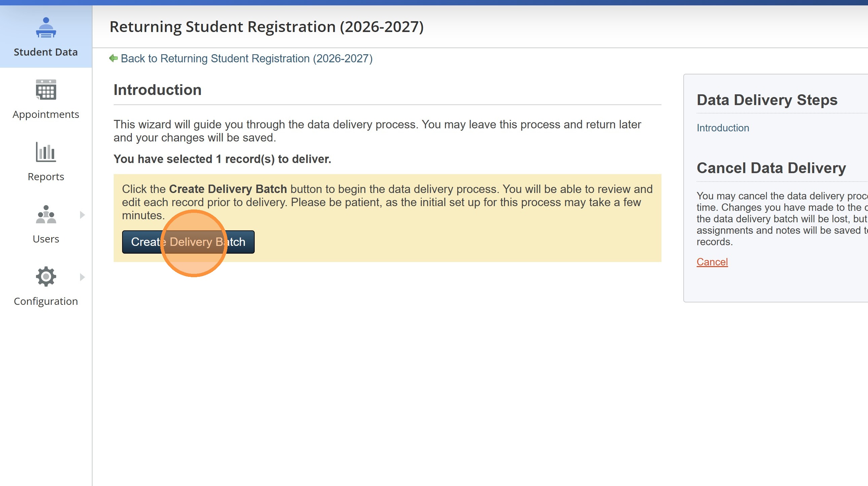Click the red Cancel link
Viewport: 868px width, 486px height.
pyautogui.click(x=712, y=262)
